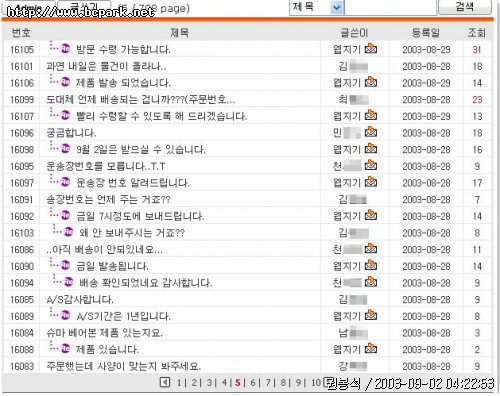Open post '왜 안 보내주시는 거죠??'

point(132,233)
